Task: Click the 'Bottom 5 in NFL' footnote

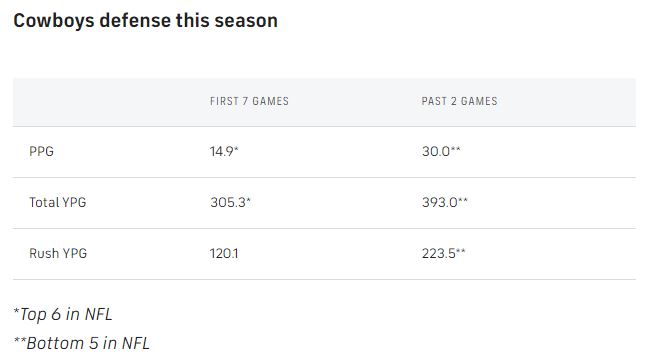Action: tap(81, 343)
